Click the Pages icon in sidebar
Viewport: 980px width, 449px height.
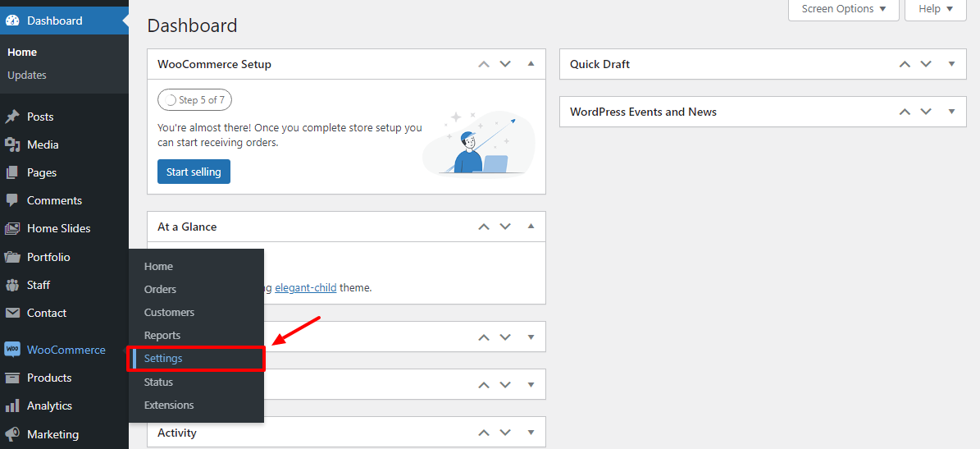tap(11, 172)
